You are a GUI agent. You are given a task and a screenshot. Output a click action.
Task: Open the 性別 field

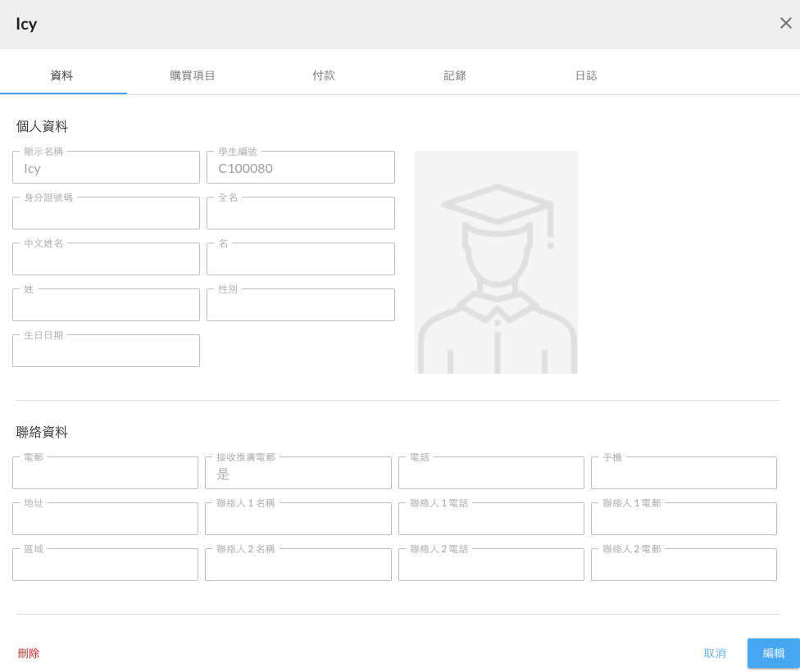click(301, 305)
